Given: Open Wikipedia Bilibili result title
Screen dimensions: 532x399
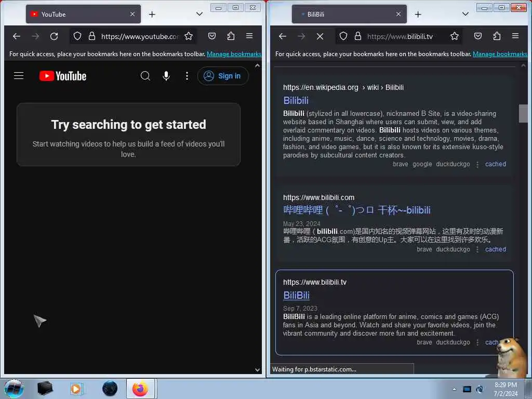Looking at the screenshot, I should tap(296, 100).
